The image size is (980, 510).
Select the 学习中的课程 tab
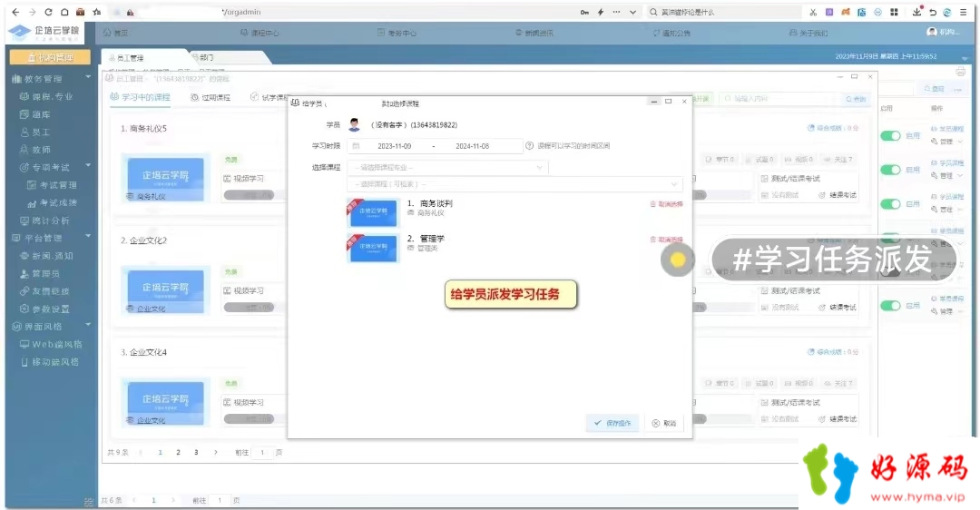coord(140,97)
